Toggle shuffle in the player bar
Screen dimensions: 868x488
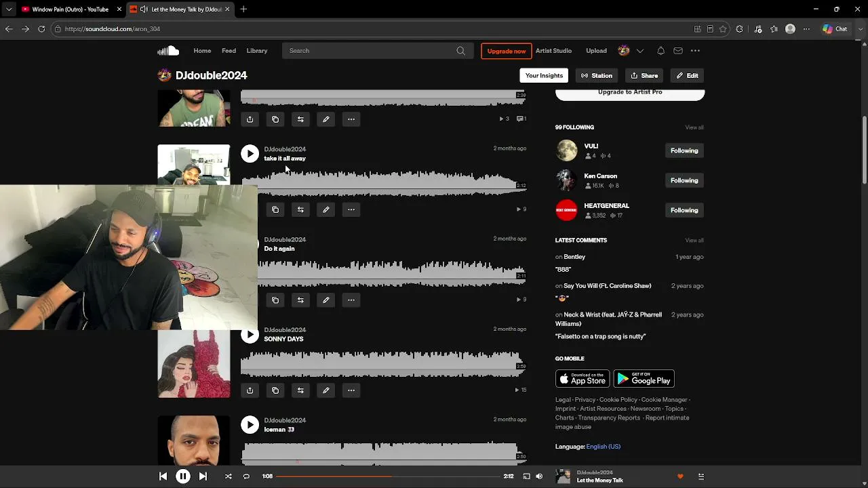click(x=229, y=476)
